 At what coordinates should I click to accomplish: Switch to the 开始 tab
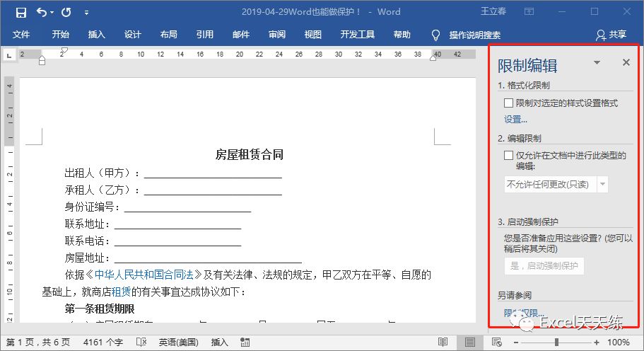[60, 35]
